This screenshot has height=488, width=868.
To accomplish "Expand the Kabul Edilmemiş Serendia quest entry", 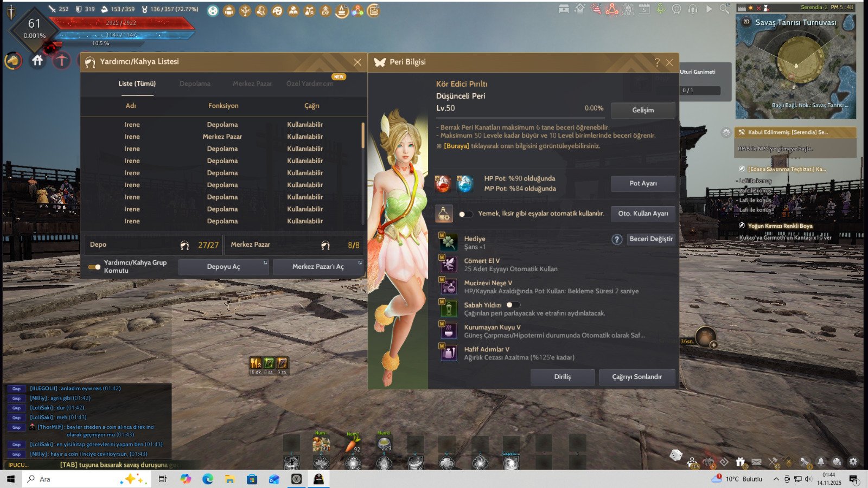I will pos(795,132).
